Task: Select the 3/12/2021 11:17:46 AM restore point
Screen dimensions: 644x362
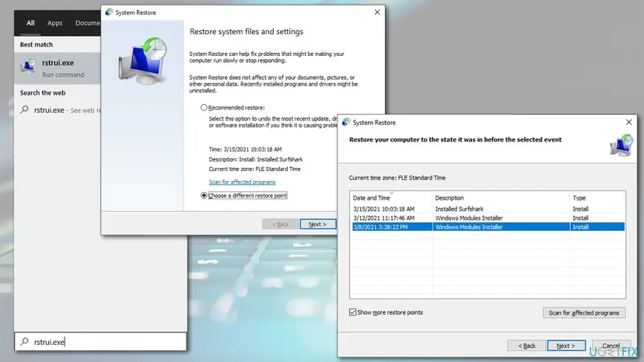Action: pyautogui.click(x=488, y=218)
